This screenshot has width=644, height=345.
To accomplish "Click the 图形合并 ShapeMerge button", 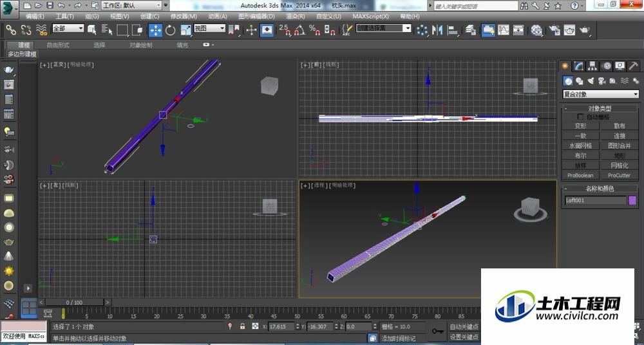I will (620, 146).
